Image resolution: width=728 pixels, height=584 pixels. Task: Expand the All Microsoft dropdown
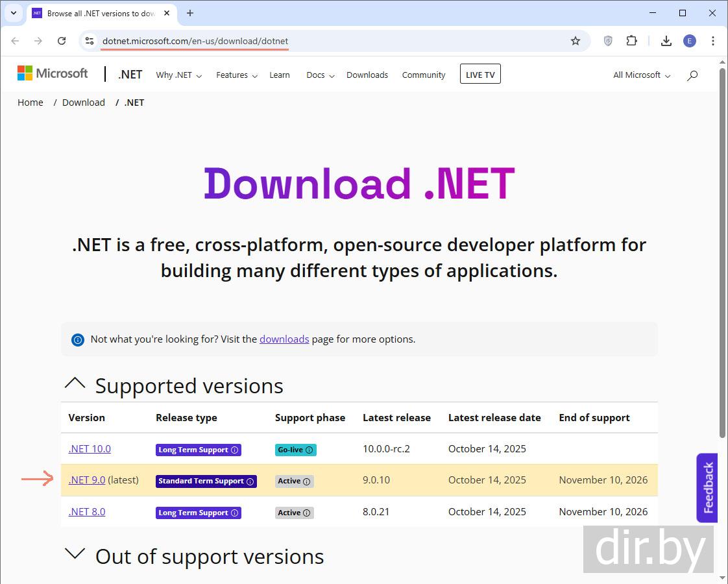click(641, 75)
